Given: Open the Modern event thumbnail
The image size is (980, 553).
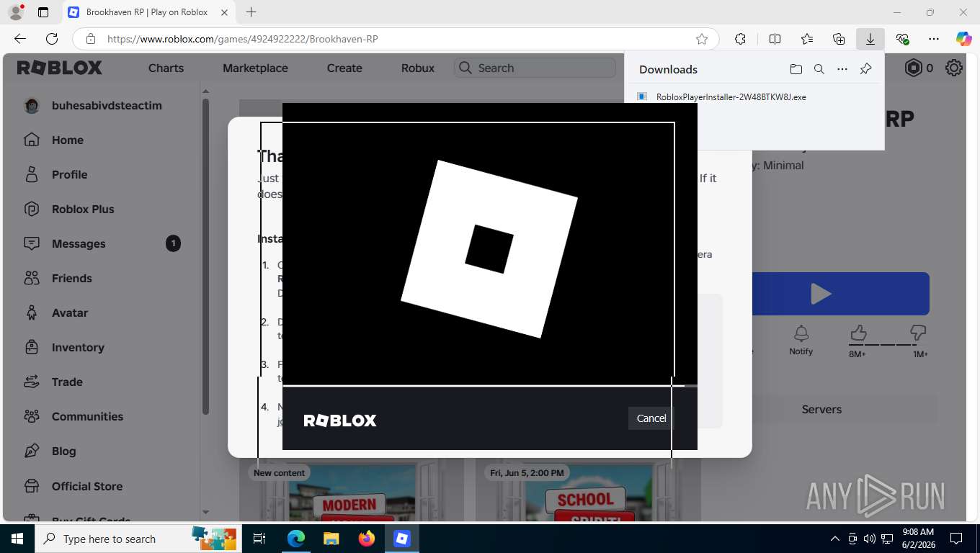Looking at the screenshot, I should pos(353,491).
